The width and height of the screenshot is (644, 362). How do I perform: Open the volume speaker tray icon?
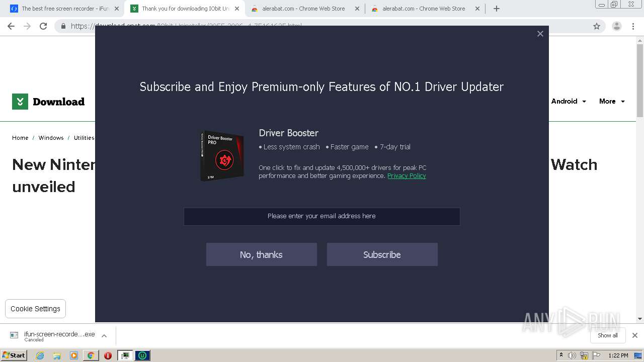572,355
